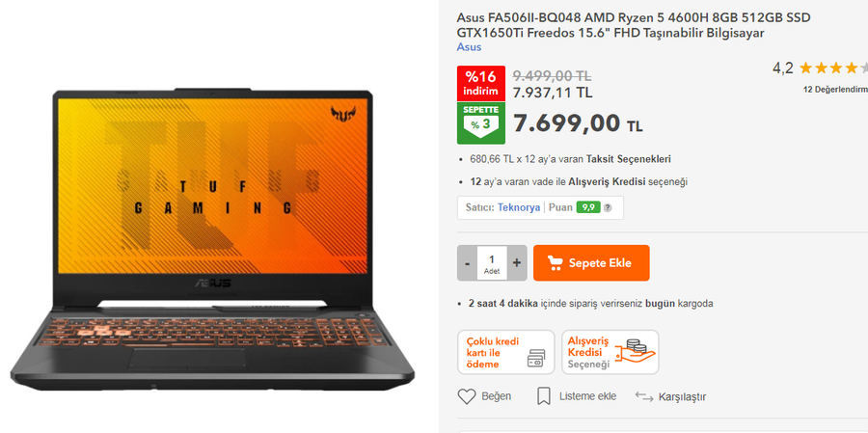Click the green Sepette %3 discount badge
Screen dimensions: 868x433
pyautogui.click(x=481, y=122)
